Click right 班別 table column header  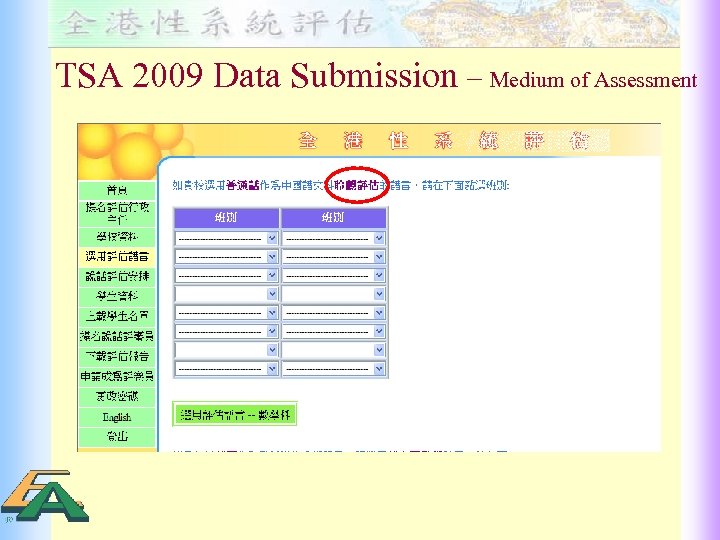[333, 218]
